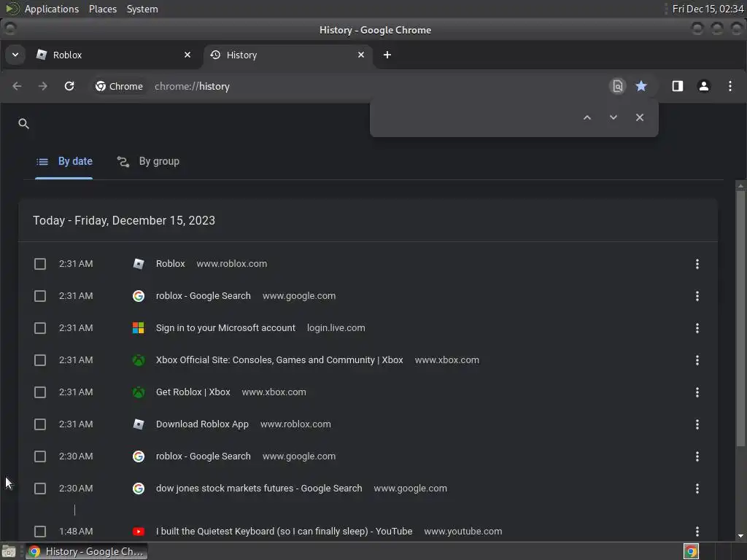
Task: Focus the chrome://history address bar
Action: point(192,86)
